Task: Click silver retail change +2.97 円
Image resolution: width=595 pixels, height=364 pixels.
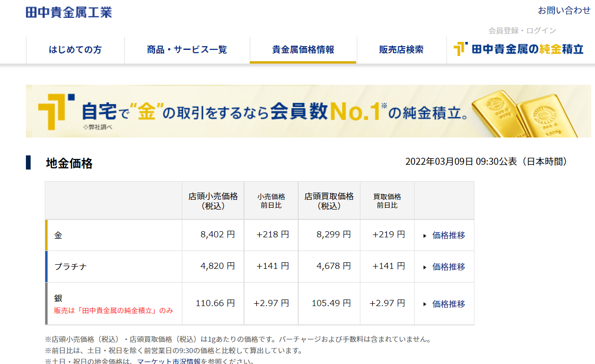Action: click(x=271, y=303)
